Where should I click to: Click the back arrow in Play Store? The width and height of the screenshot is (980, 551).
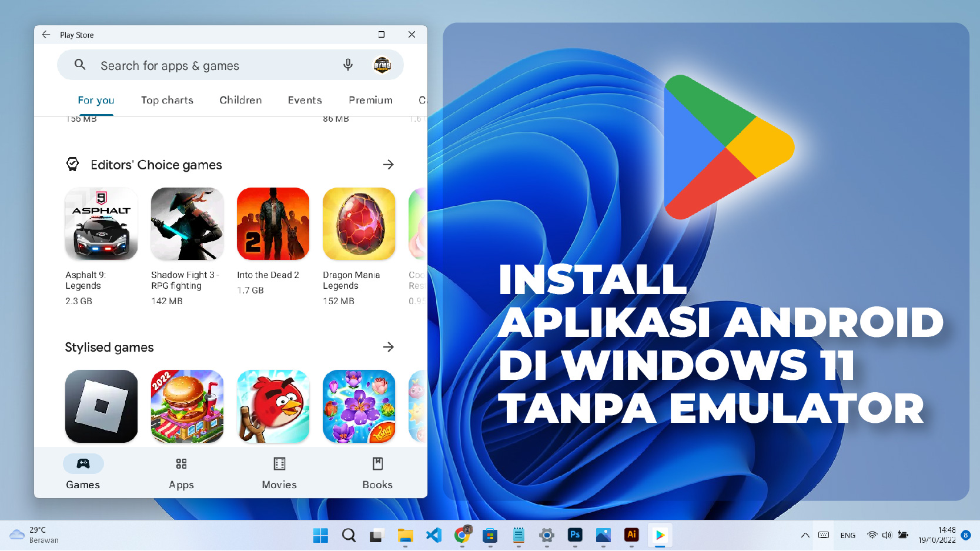46,35
